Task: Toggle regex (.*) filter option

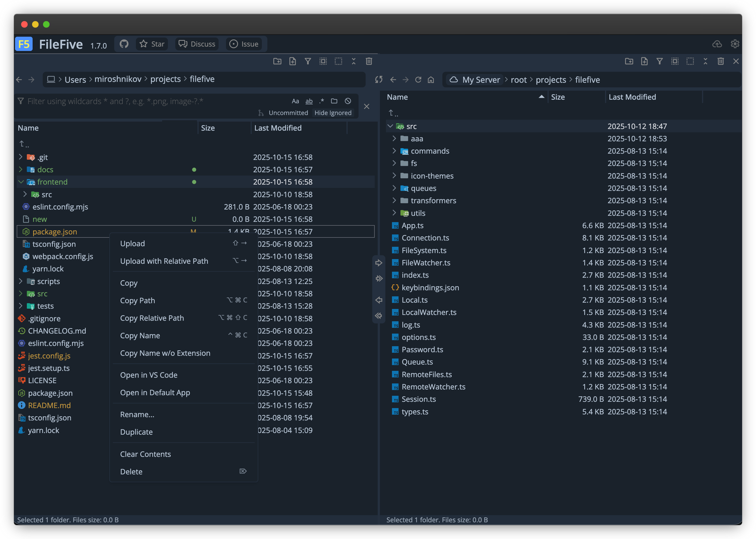Action: click(x=321, y=101)
